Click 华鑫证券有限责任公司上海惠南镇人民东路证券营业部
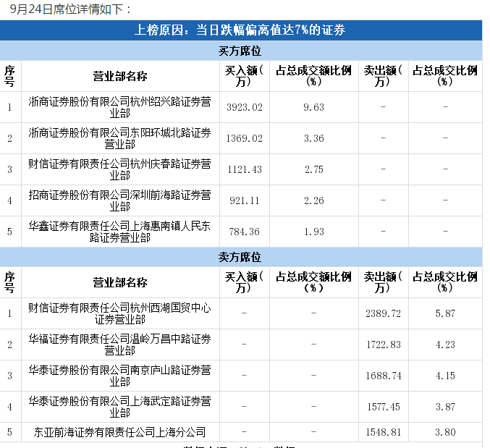The height and width of the screenshot is (448, 490). (120, 232)
